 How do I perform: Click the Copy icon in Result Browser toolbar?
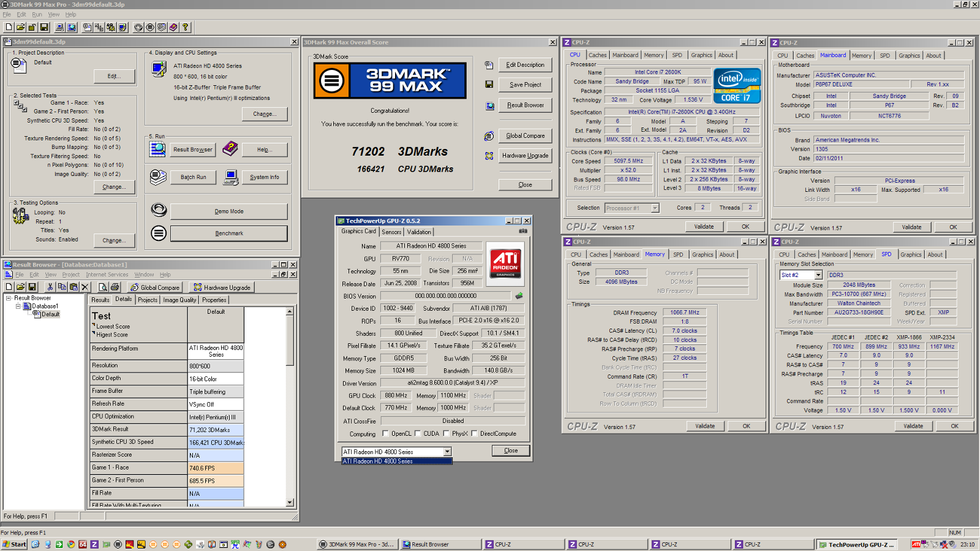pos(62,287)
